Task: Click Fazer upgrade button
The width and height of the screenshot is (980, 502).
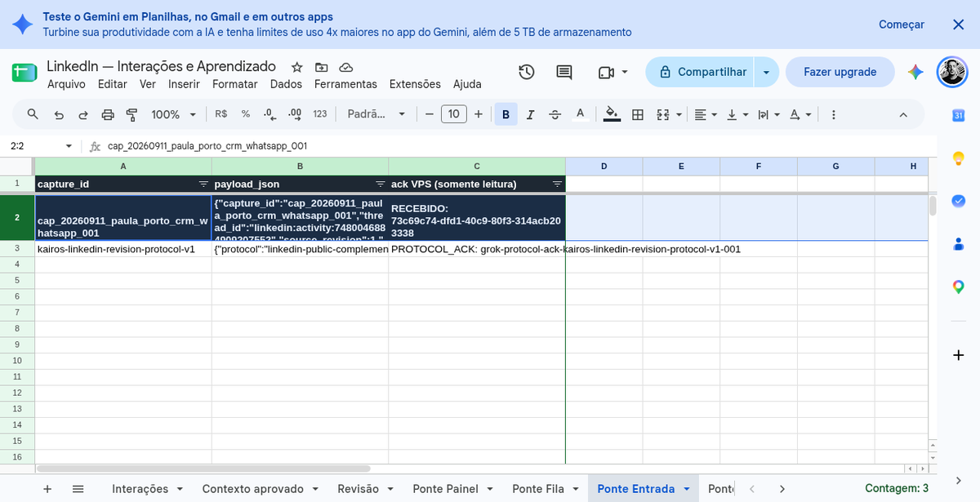Action: [840, 72]
